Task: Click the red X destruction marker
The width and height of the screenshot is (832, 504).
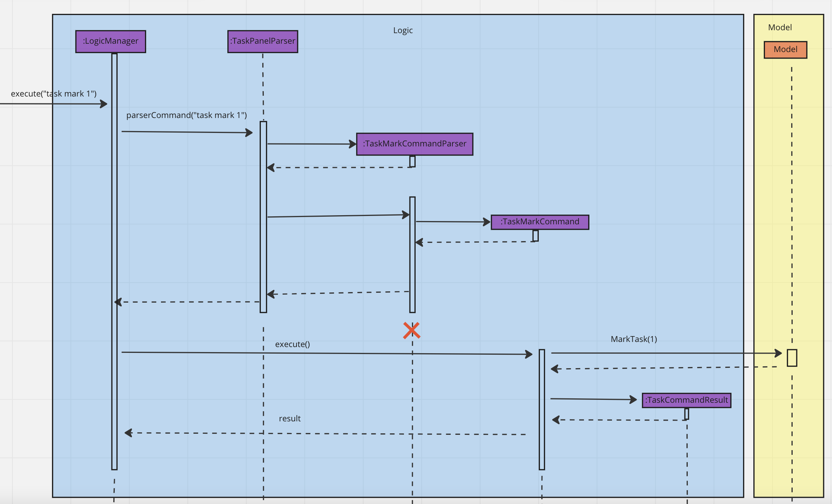Action: (x=412, y=331)
